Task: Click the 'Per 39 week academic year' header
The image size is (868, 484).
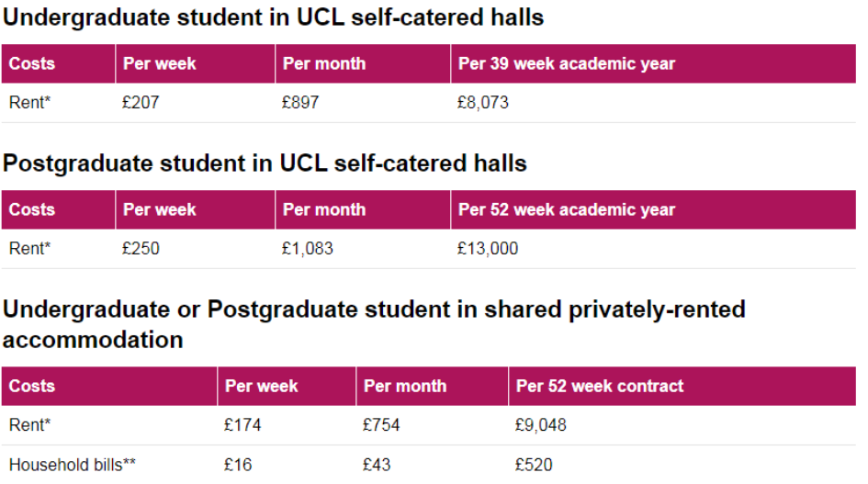Action: pyautogui.click(x=567, y=63)
